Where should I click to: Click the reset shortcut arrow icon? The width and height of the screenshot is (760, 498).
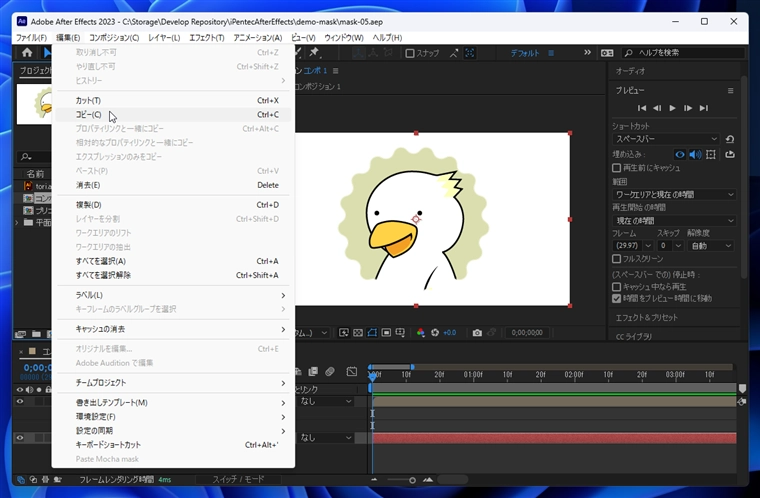pyautogui.click(x=730, y=139)
